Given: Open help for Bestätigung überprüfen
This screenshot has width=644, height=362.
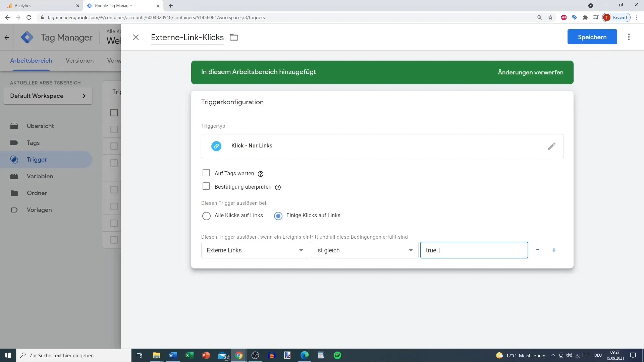Looking at the screenshot, I should pyautogui.click(x=278, y=187).
